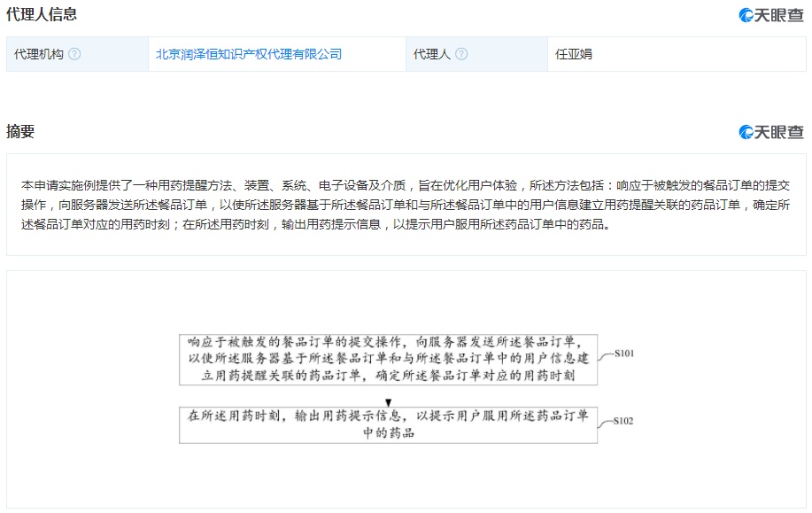Click the first flowchart box about submitting 餐品订单

click(x=388, y=359)
